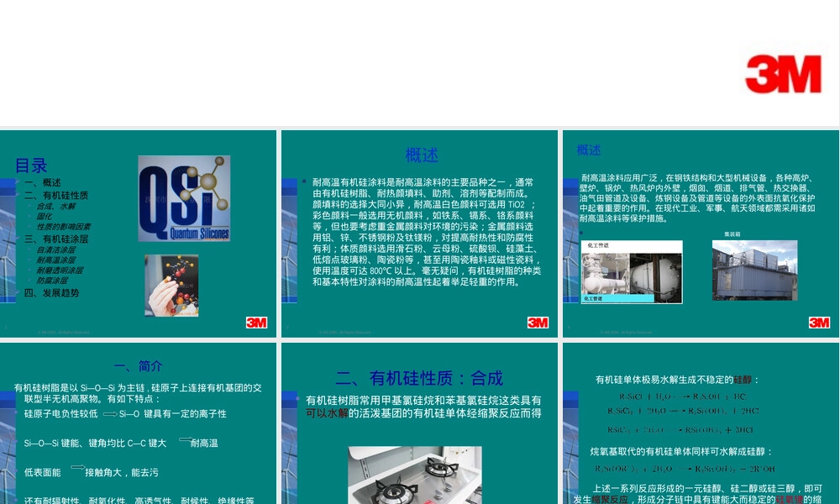This screenshot has height=504, width=840.
Task: Click the '防腐涂层' sub-entry
Action: (52, 280)
